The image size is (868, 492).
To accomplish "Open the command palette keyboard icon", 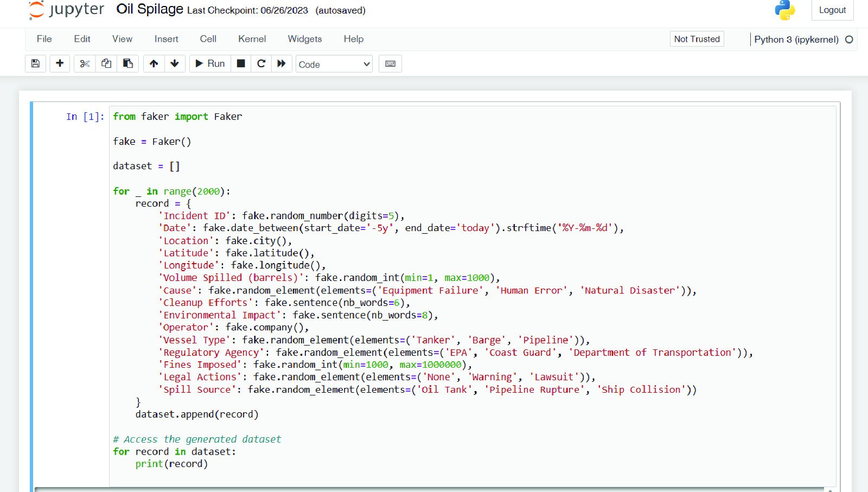I will [390, 63].
